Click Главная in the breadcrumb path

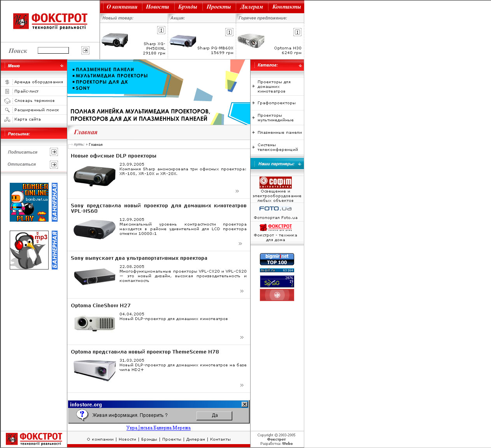(x=96, y=145)
